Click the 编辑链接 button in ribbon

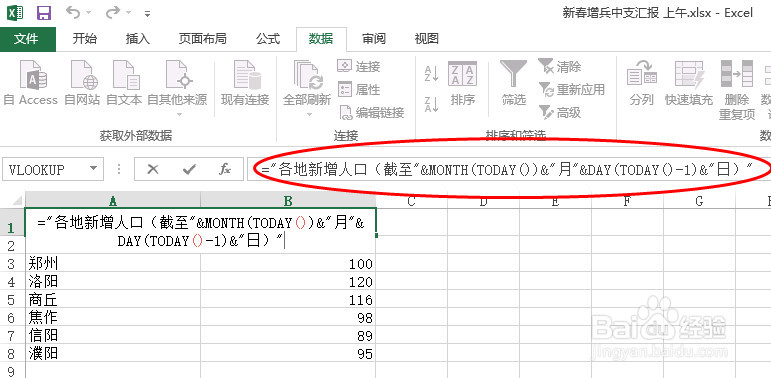point(372,113)
